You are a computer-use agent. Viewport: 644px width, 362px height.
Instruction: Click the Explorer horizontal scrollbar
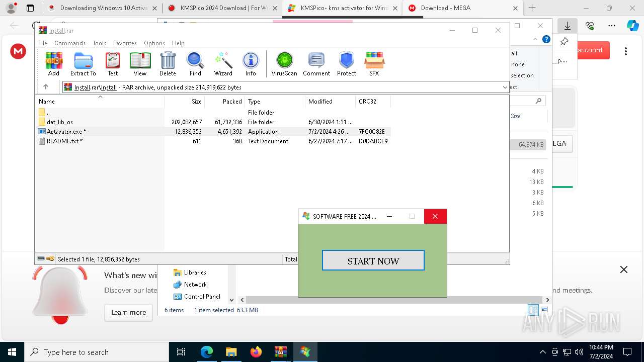tap(395, 300)
